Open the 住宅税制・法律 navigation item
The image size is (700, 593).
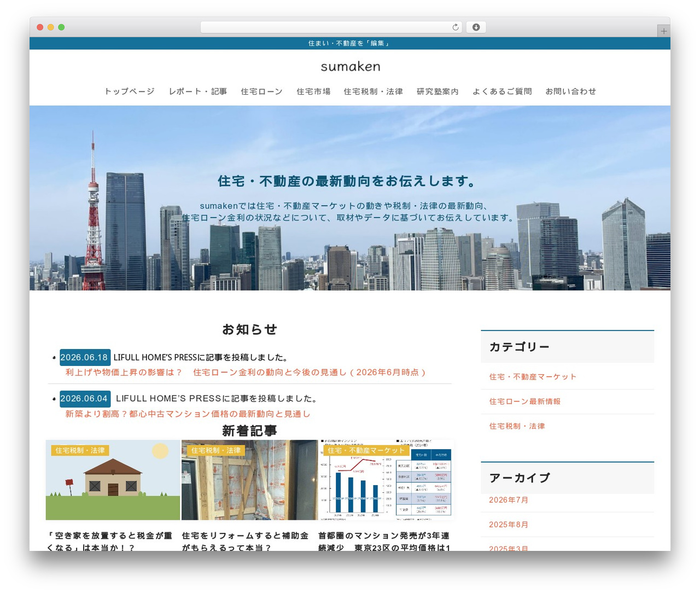(374, 91)
